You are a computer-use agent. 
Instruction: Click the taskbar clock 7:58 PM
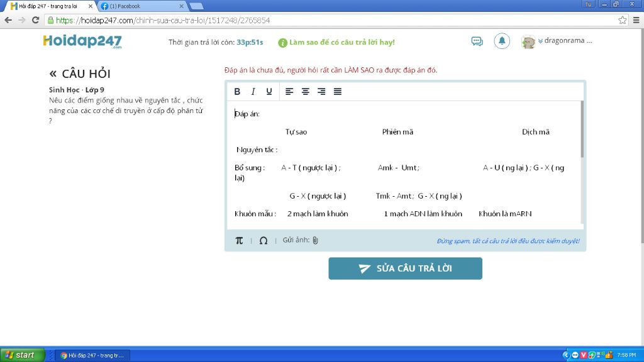626,355
